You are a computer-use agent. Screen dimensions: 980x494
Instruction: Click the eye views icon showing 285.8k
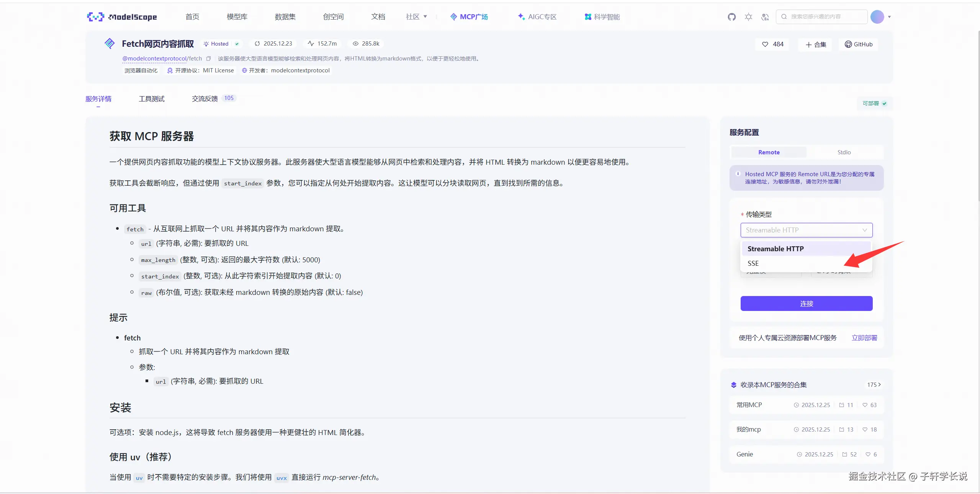[x=355, y=44]
